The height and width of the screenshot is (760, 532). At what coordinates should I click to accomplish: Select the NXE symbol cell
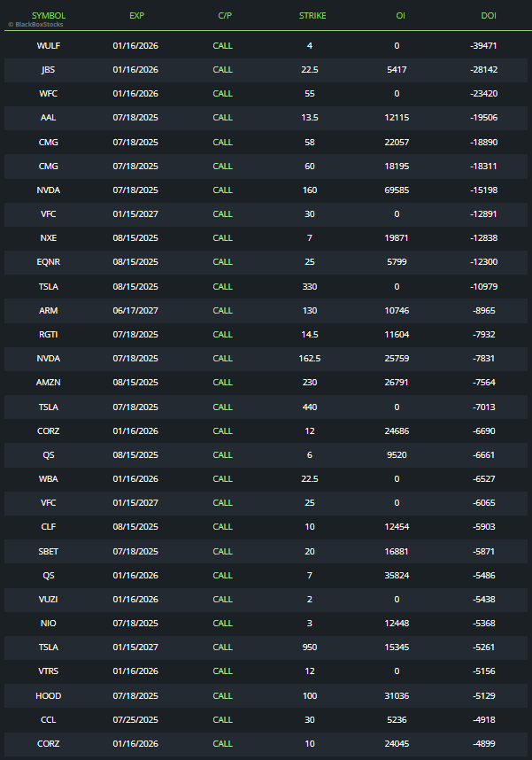pos(49,238)
